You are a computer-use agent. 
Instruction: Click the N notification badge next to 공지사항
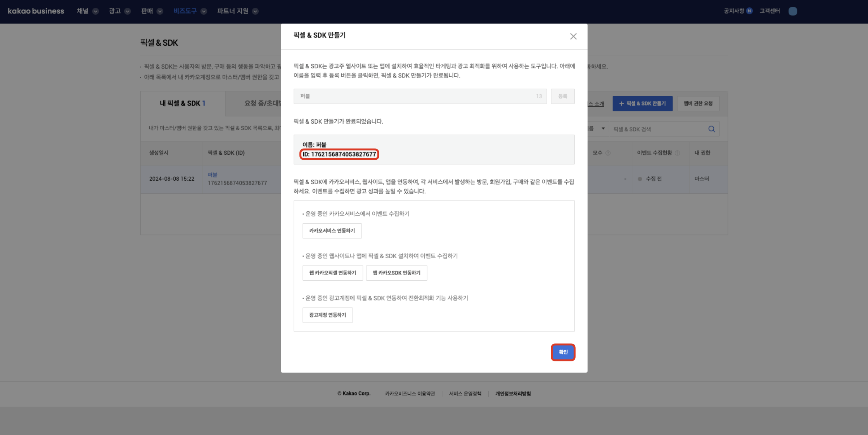coord(749,11)
